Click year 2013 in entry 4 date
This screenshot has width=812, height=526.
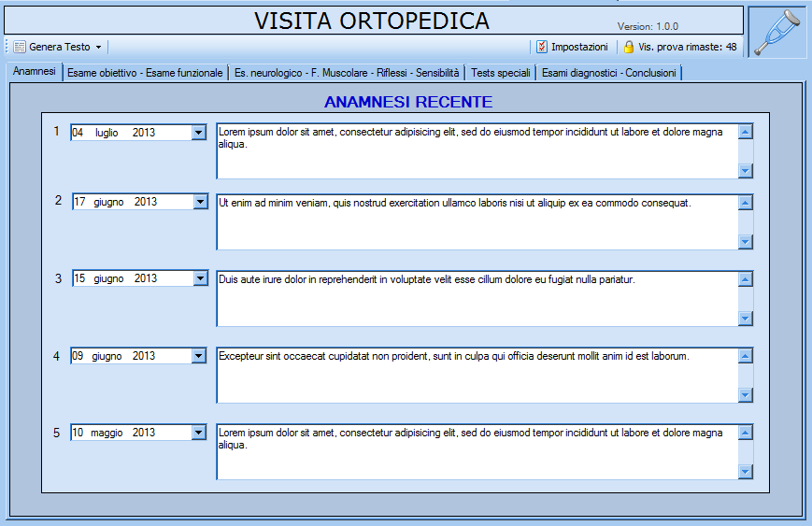pyautogui.click(x=144, y=356)
